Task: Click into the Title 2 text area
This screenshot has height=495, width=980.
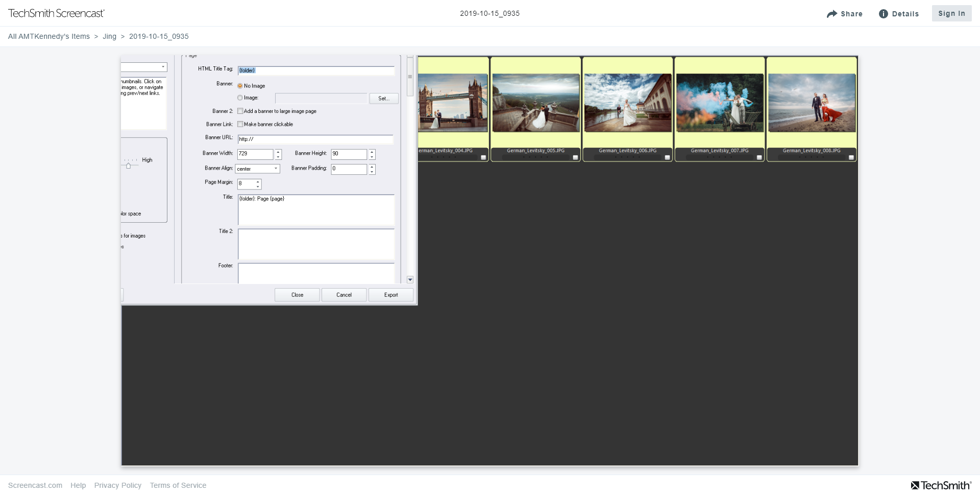Action: click(316, 244)
